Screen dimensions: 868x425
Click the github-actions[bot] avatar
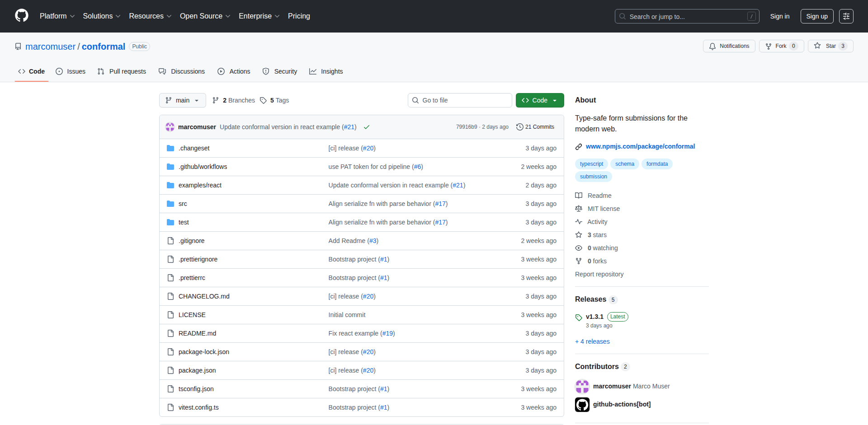[582, 405]
